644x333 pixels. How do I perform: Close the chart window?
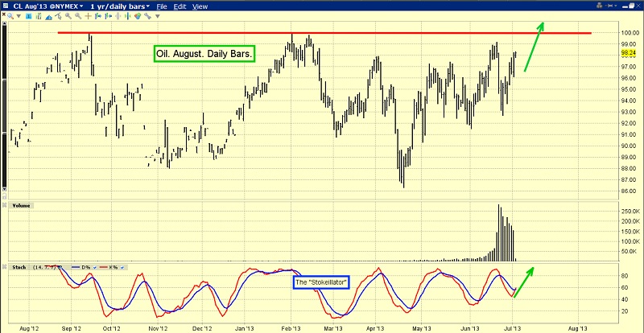(x=638, y=6)
